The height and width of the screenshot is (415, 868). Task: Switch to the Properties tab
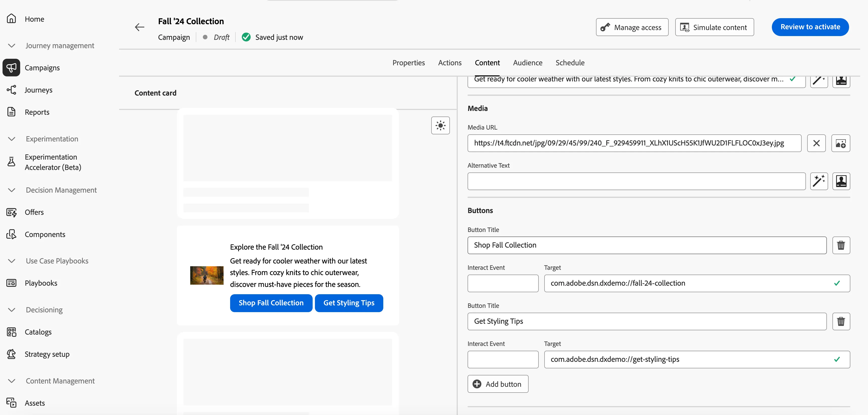click(409, 63)
